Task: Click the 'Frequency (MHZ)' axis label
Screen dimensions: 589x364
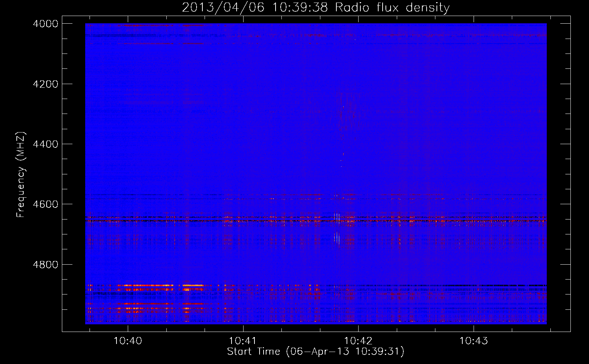Action: click(21, 175)
